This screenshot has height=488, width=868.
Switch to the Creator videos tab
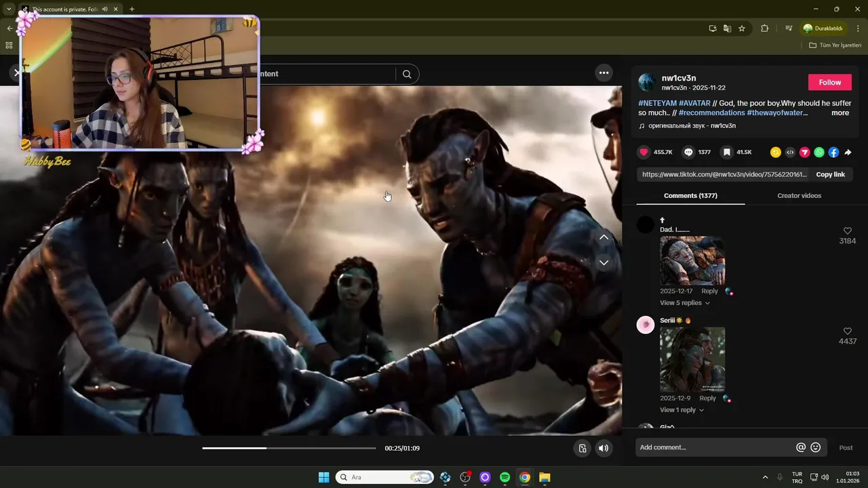click(x=799, y=195)
